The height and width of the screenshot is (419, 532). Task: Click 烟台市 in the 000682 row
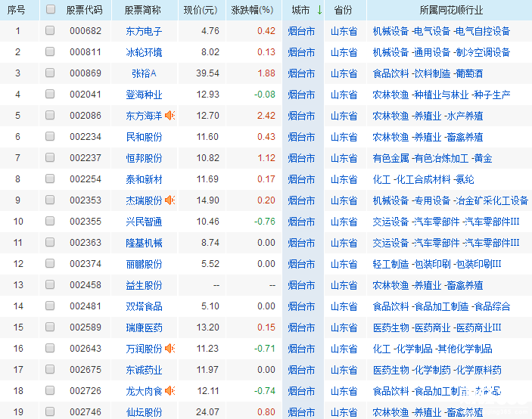click(x=301, y=31)
